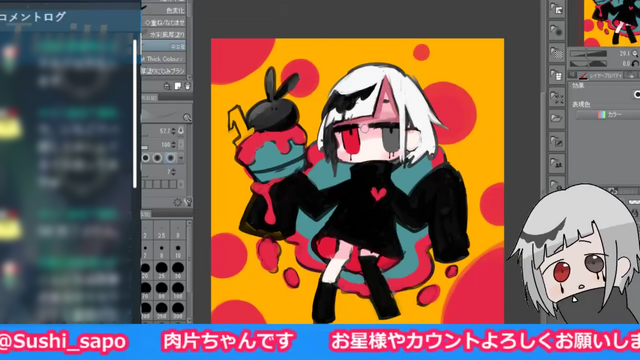Open the tool property wrench settings icon

pos(188,202)
